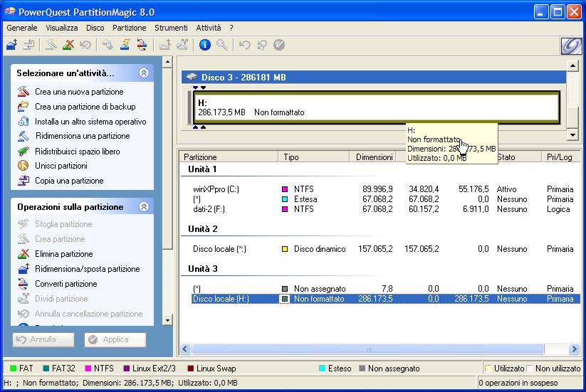
Task: Click icon beside Crea una nuova partizione
Action: pyautogui.click(x=23, y=92)
